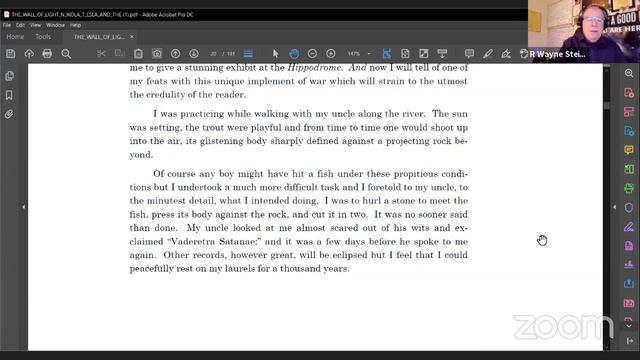Click the customize tools pane icon

coord(629,340)
